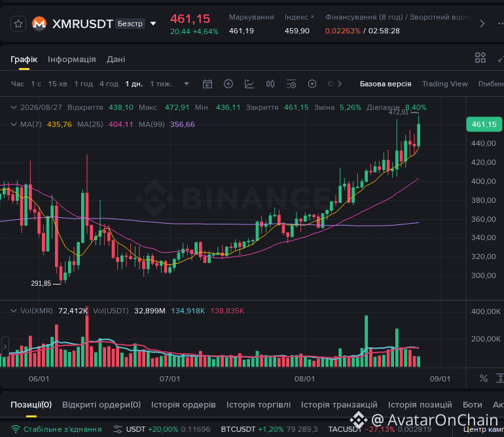Select the 1 с interval

click(x=36, y=84)
